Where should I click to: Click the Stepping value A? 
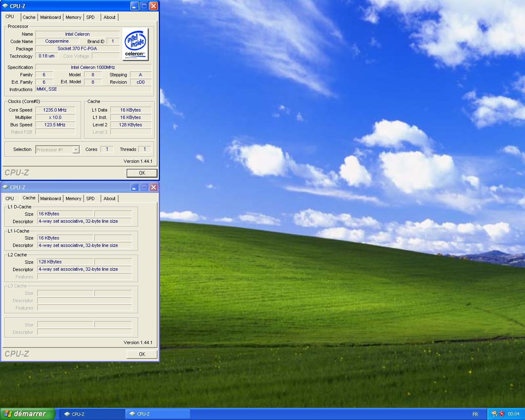pos(141,75)
